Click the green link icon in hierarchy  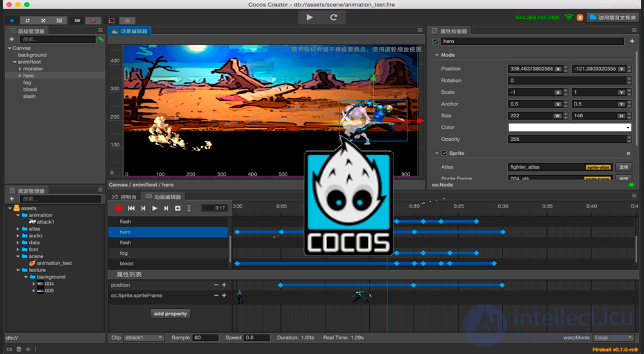tap(101, 39)
